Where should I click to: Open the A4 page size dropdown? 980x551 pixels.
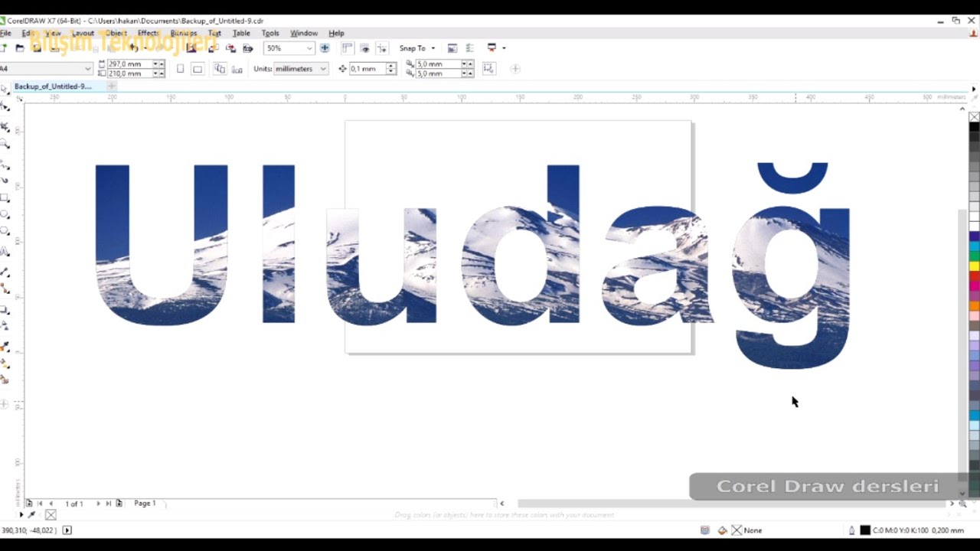(x=87, y=69)
